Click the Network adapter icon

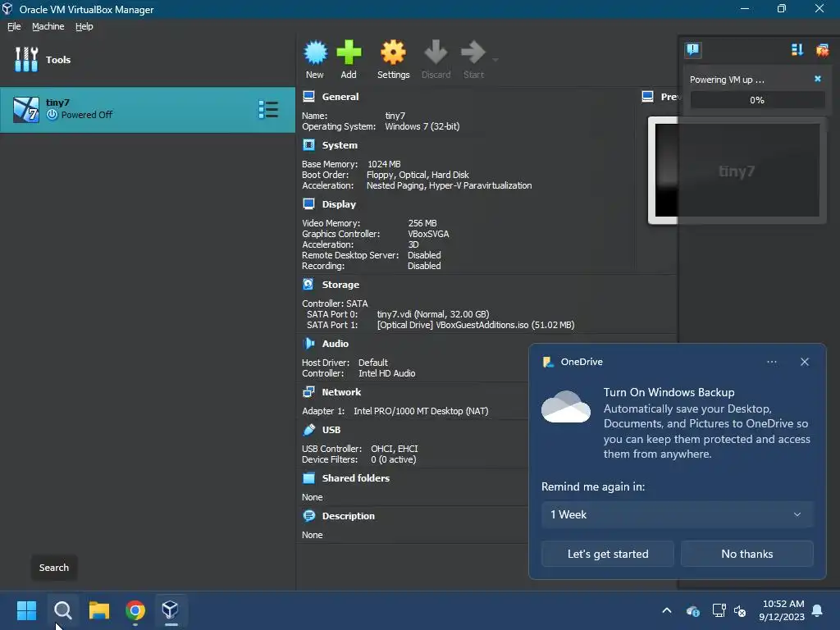pos(308,391)
